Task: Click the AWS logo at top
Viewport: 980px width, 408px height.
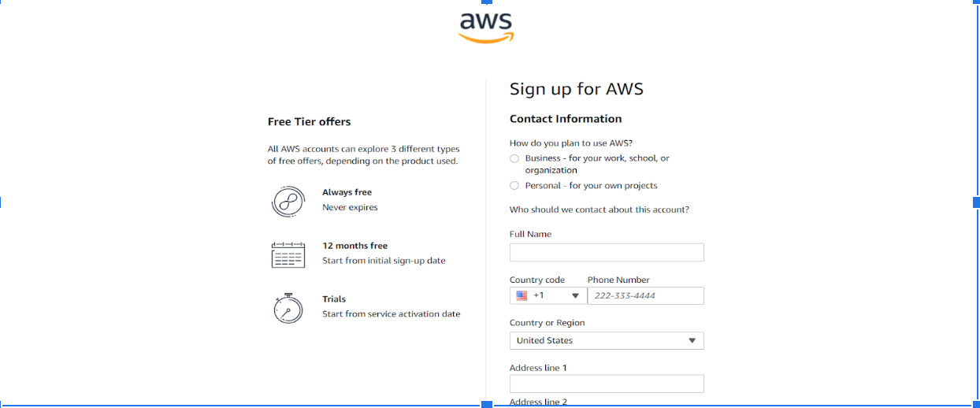Action: [x=486, y=26]
